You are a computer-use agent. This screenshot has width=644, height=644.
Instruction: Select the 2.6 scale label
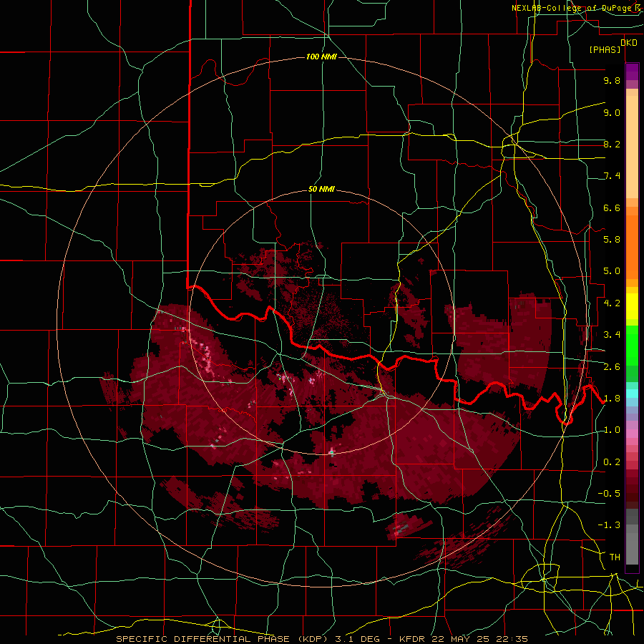[x=612, y=367]
